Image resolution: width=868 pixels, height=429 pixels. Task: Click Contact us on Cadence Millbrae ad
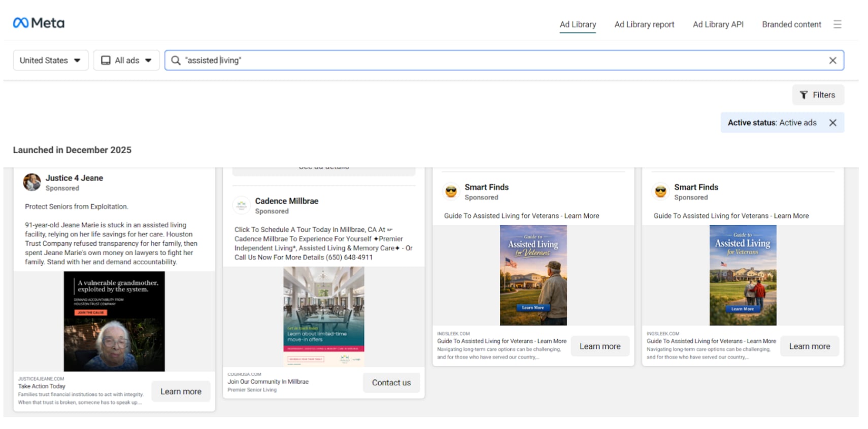tap(391, 383)
